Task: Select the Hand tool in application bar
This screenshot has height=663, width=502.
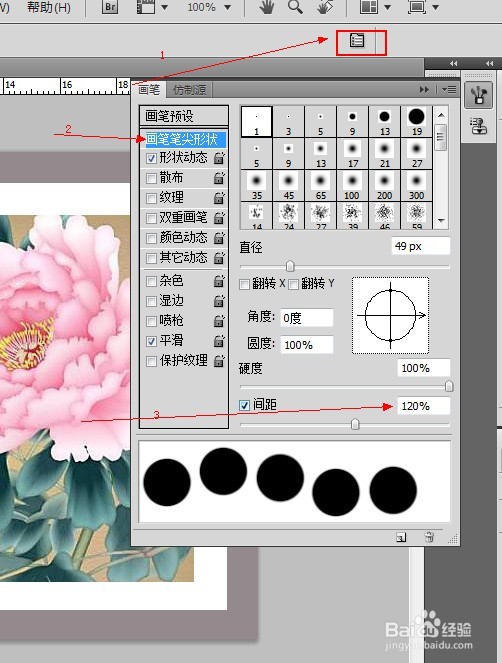Action: (267, 7)
